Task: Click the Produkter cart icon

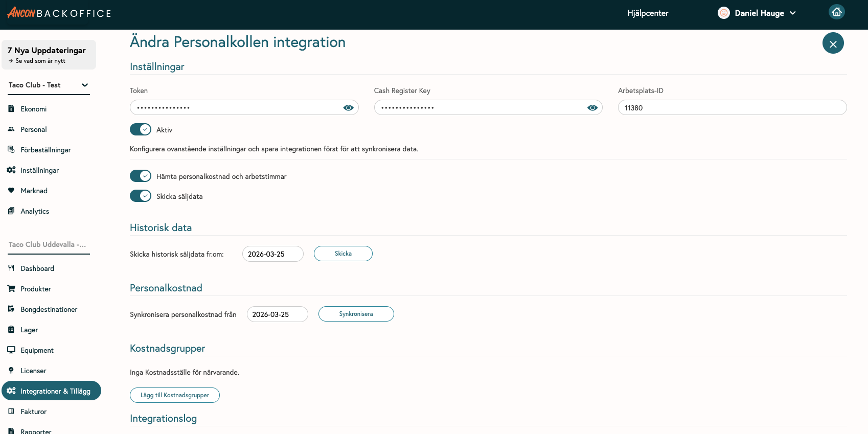Action: pos(11,288)
